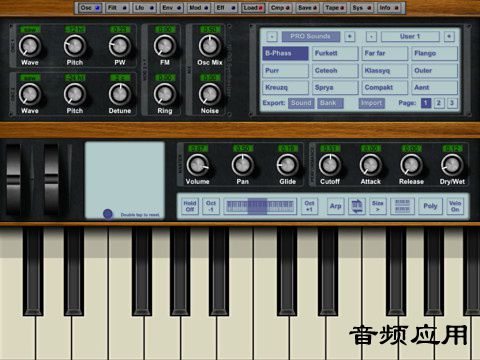This screenshot has height=360, width=480.
Task: Go to next sound bank after PRO Sounds
Action: (x=350, y=36)
